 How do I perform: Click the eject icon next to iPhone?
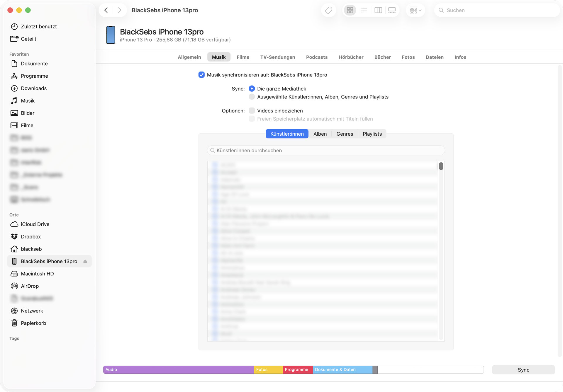(x=85, y=261)
